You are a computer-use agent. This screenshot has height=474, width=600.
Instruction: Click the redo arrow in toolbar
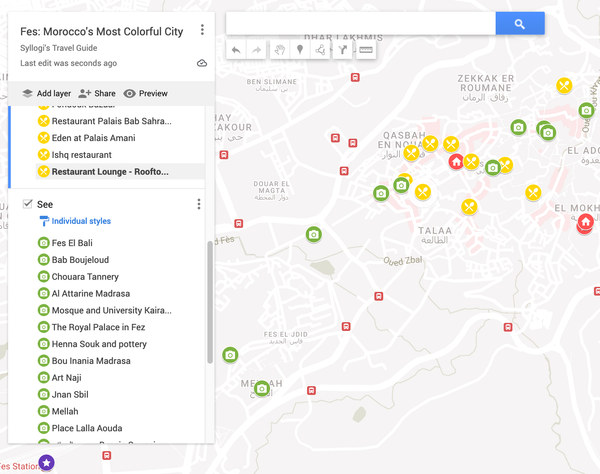[x=256, y=50]
